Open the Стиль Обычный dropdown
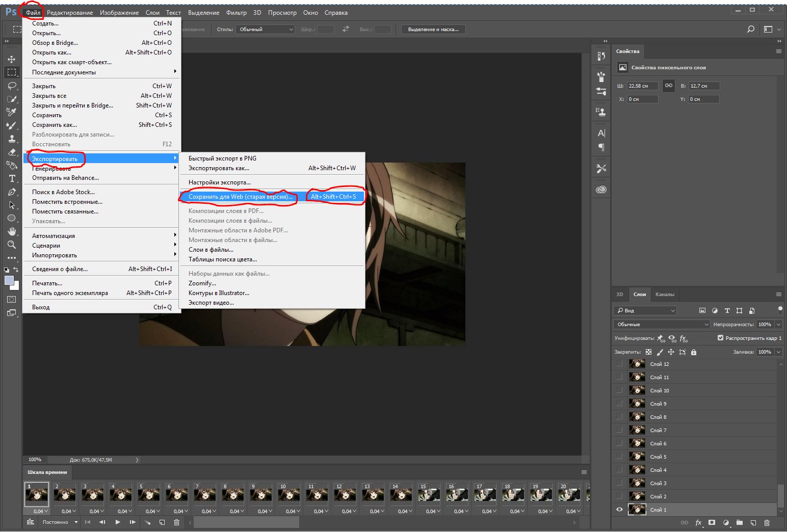This screenshot has width=787, height=532. [265, 30]
